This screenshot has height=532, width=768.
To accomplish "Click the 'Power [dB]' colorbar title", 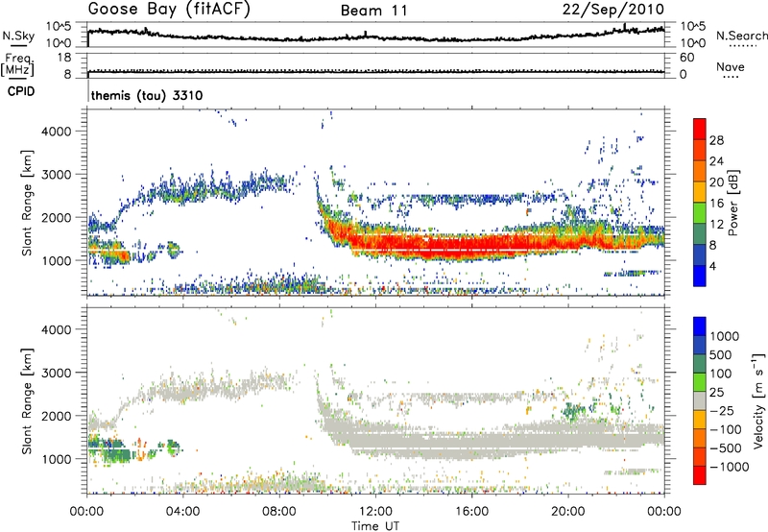I will (733, 203).
